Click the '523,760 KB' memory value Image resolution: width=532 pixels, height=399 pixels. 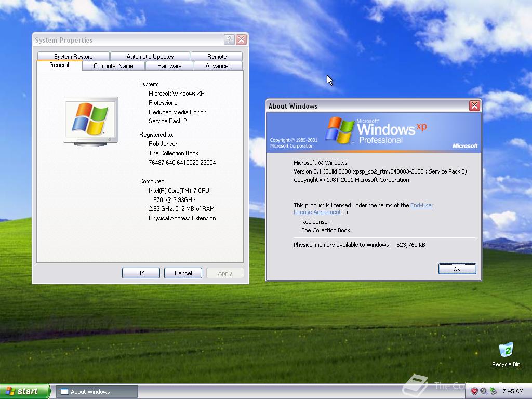coord(410,245)
